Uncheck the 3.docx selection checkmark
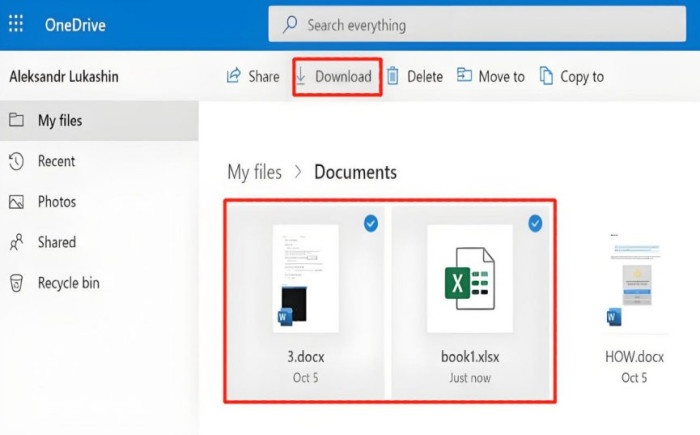 click(371, 224)
